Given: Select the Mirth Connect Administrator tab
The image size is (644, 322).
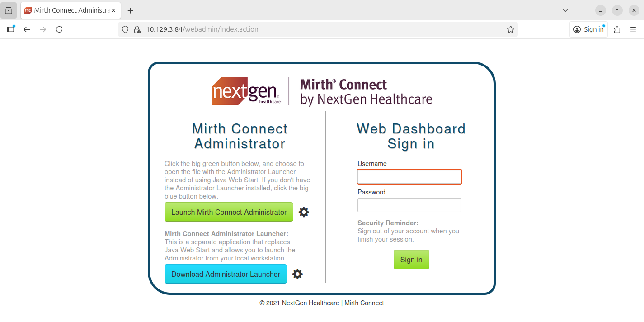Looking at the screenshot, I should [x=71, y=10].
